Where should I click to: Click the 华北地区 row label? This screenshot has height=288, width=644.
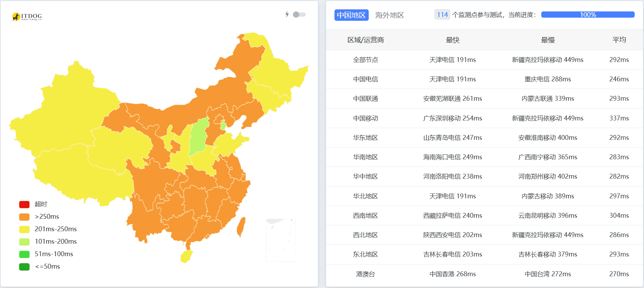366,196
